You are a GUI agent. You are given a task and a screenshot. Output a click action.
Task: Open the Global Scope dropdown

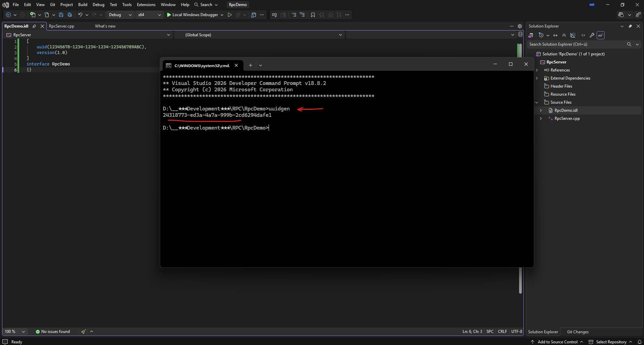(259, 35)
